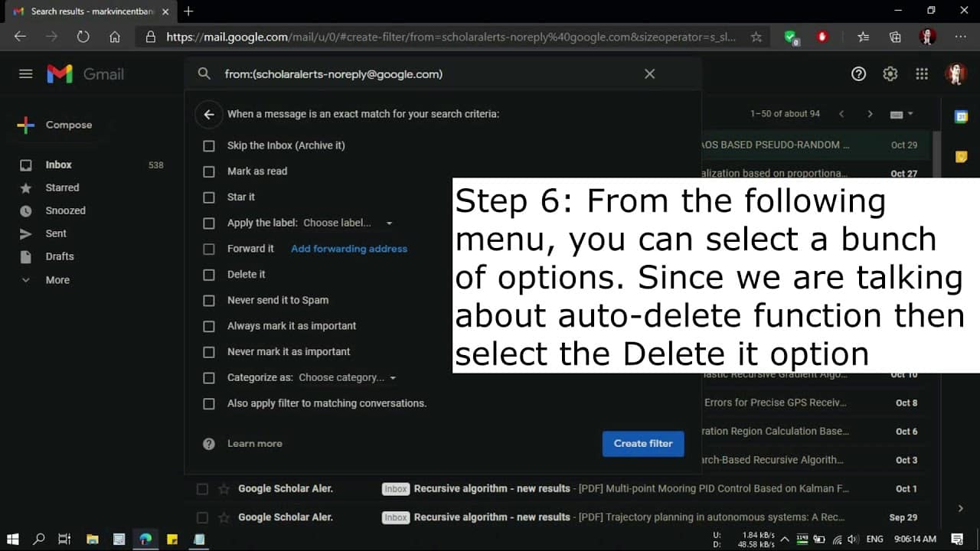Open the Gmail main menu hamburger icon
The image size is (980, 551).
(x=26, y=73)
